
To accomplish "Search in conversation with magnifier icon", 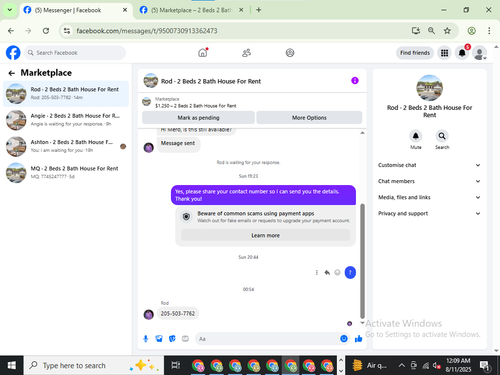I will click(x=442, y=136).
